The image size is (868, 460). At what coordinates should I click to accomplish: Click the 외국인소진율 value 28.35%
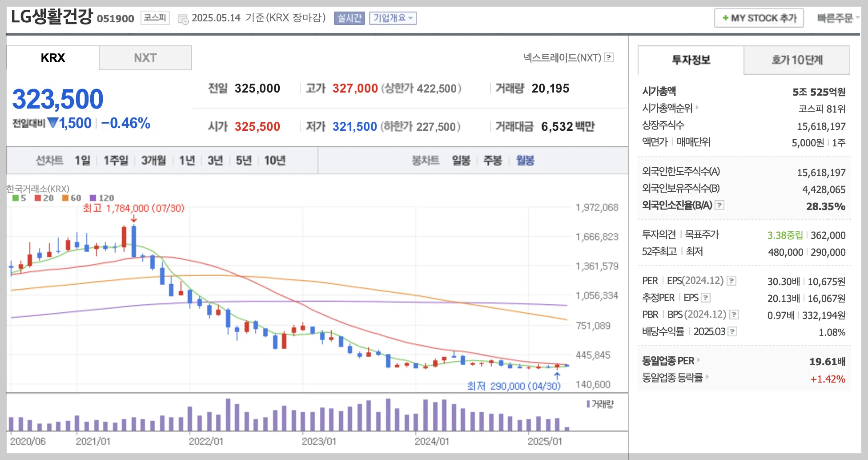pos(826,206)
